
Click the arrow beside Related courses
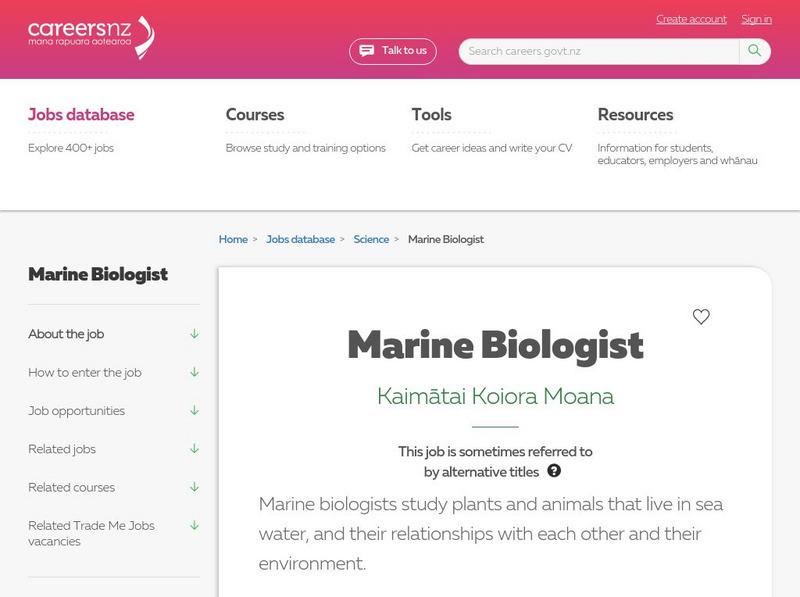194,487
